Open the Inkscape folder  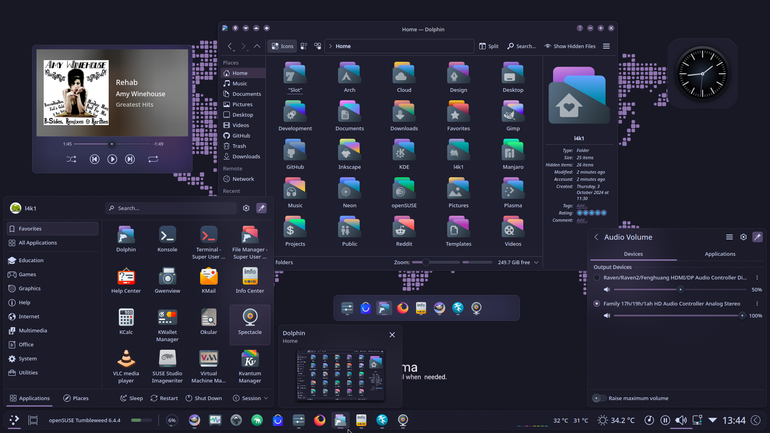tap(349, 154)
